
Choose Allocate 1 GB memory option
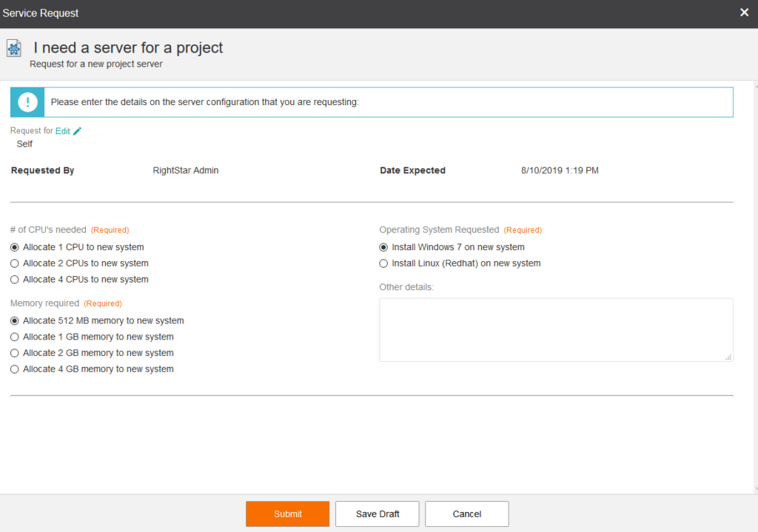[15, 337]
